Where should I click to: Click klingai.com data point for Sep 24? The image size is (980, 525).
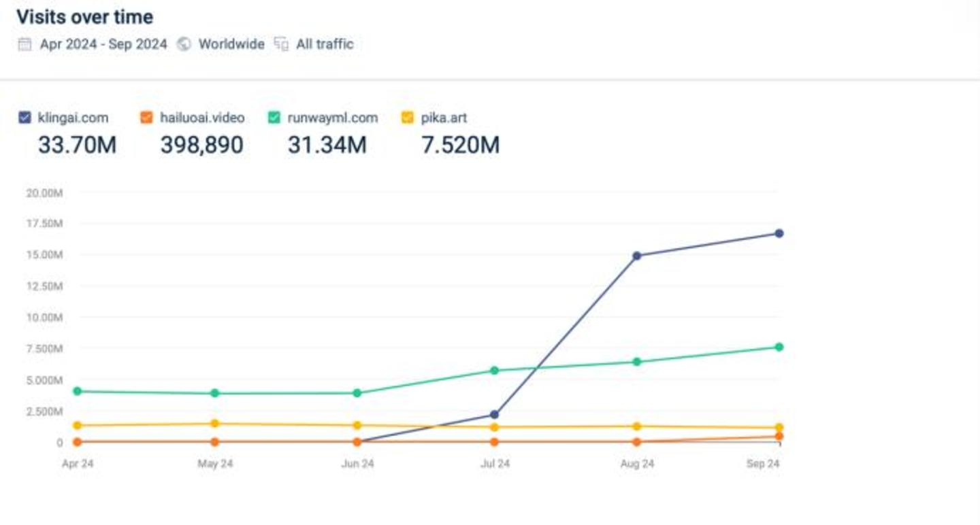tap(779, 233)
